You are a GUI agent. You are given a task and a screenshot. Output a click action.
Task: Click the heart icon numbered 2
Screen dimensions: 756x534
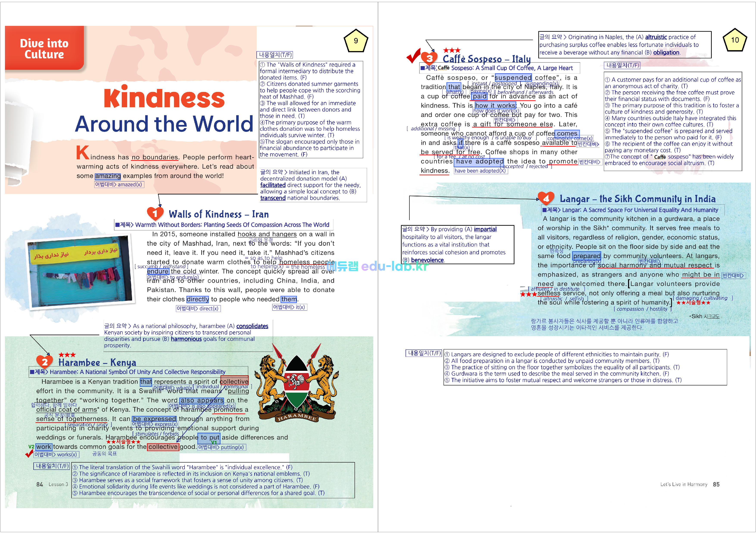(44, 362)
